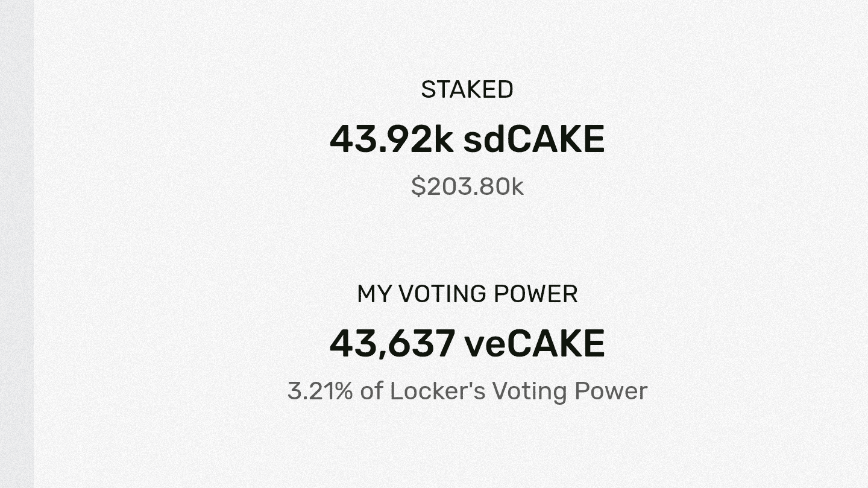Click "Voting Power" in the gray subtitle
Viewport: 868px width, 488px height.
(570, 391)
